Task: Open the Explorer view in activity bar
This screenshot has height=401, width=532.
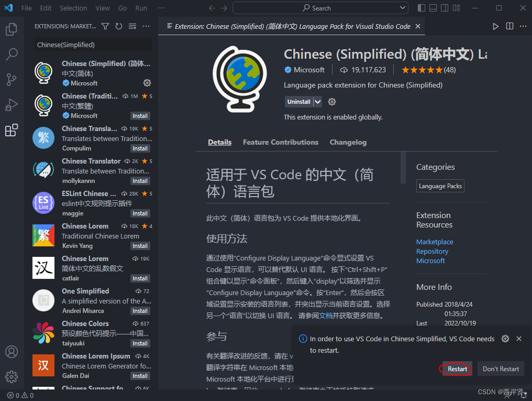Action: pyautogui.click(x=12, y=29)
